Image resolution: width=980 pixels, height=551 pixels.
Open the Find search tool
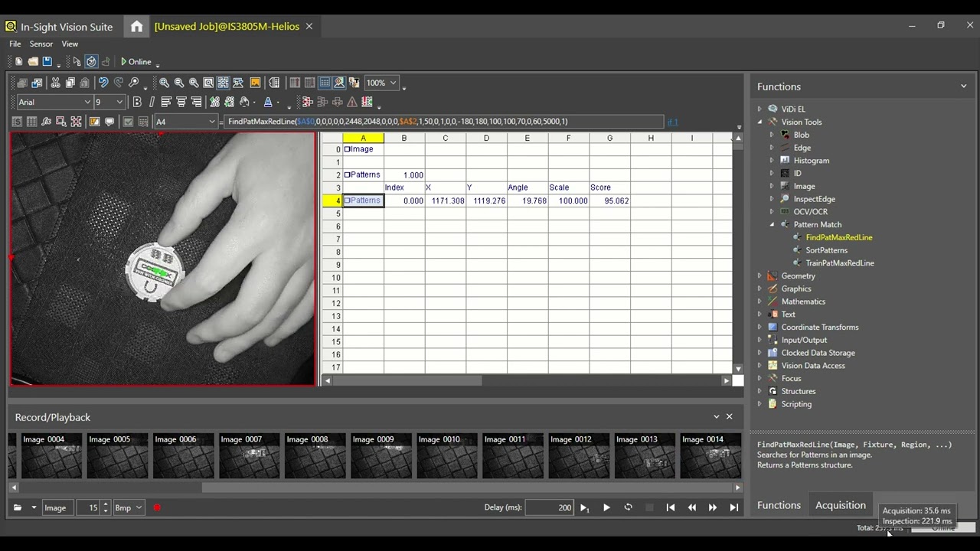click(134, 83)
